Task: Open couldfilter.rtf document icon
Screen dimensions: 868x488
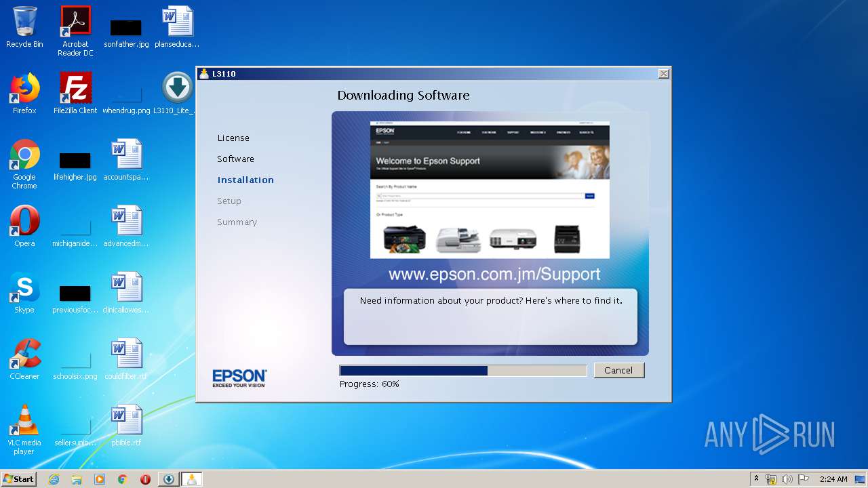Action: click(x=126, y=359)
